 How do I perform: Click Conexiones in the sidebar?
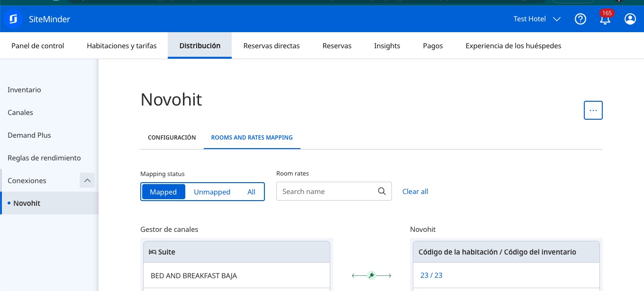click(27, 181)
